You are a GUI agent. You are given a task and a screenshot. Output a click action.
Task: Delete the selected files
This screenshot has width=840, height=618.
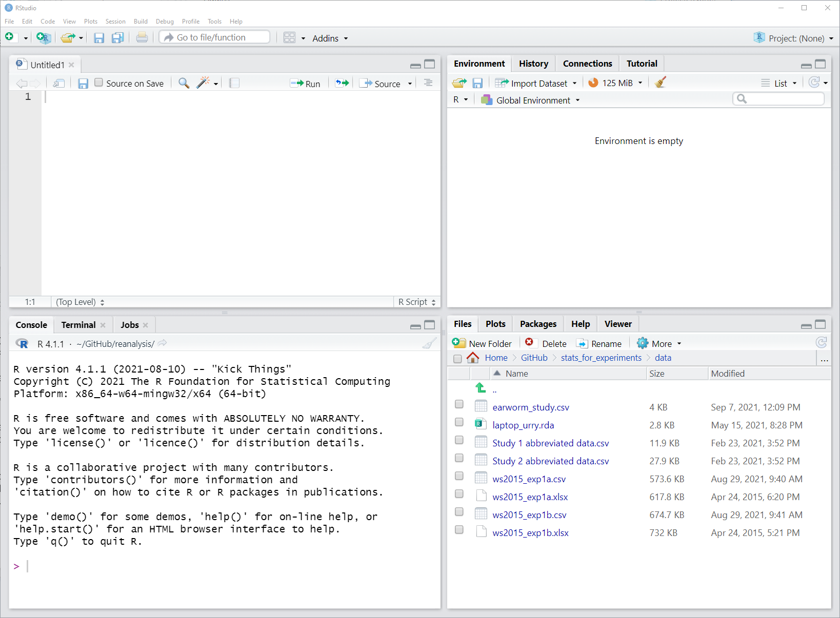(x=546, y=343)
